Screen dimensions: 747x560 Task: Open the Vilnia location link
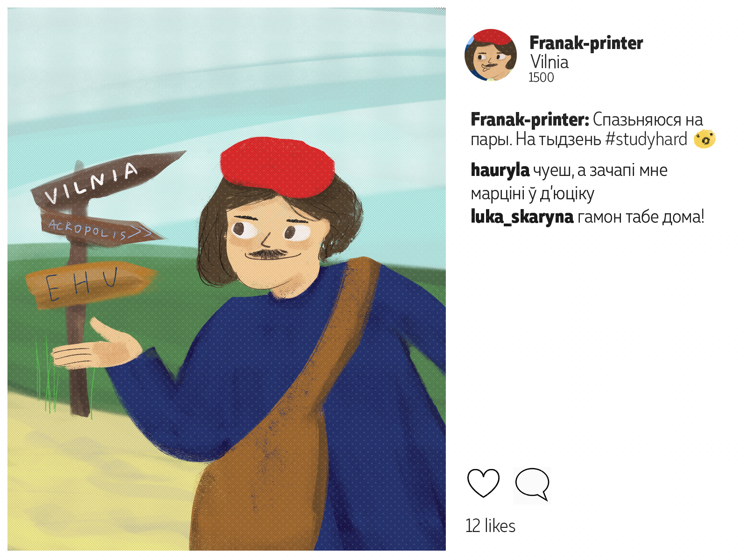(549, 62)
